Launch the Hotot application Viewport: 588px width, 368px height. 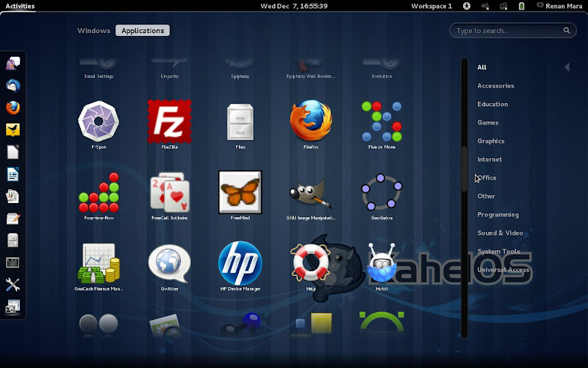coord(381,263)
